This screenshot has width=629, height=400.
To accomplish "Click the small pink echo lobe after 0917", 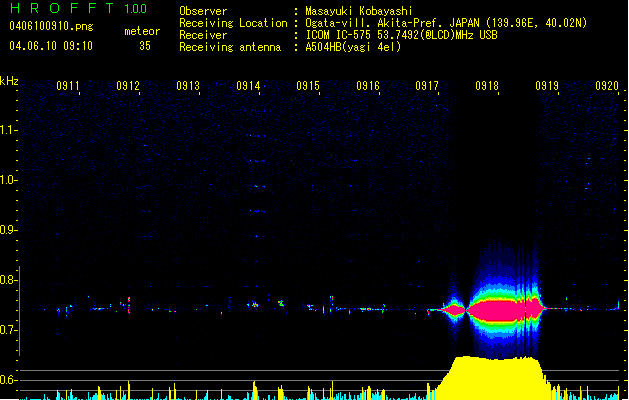I will pos(454,310).
